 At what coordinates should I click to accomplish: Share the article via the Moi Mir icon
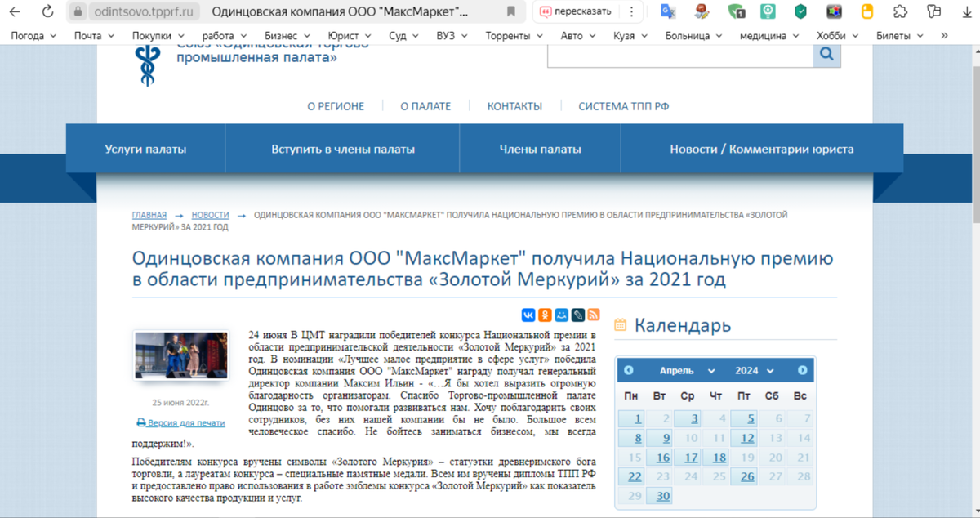point(561,315)
